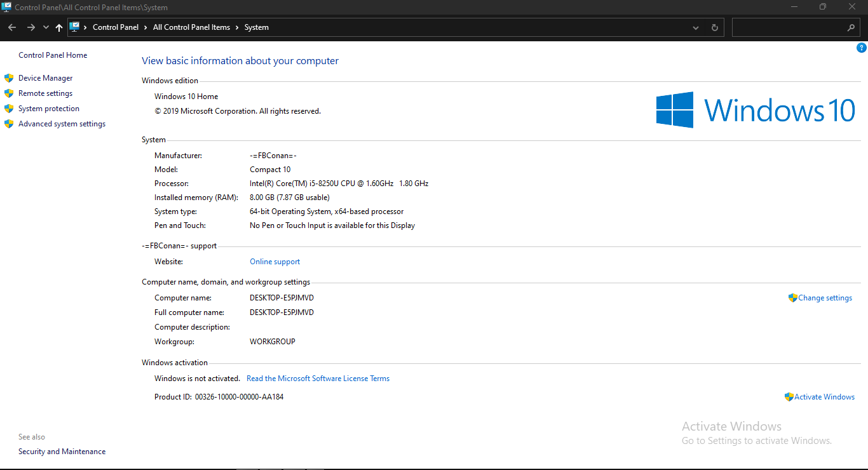The height and width of the screenshot is (470, 868).
Task: Click the page heading View basic information
Action: tap(240, 61)
